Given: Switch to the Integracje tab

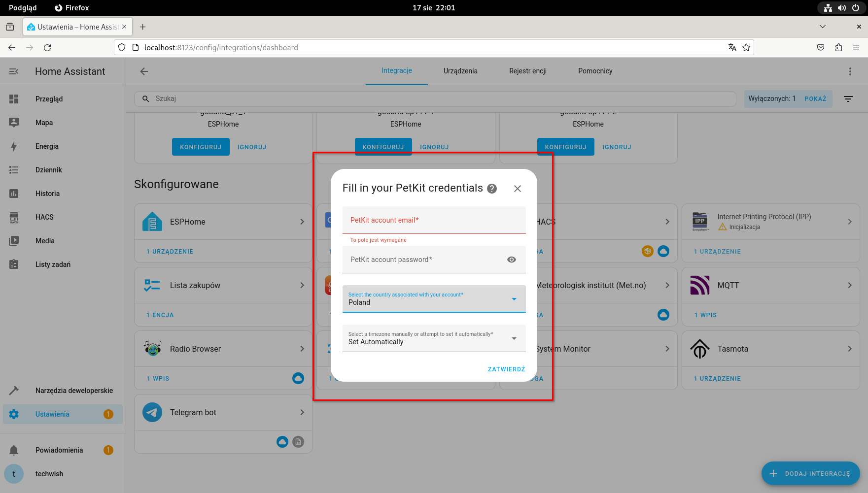Looking at the screenshot, I should (x=397, y=71).
